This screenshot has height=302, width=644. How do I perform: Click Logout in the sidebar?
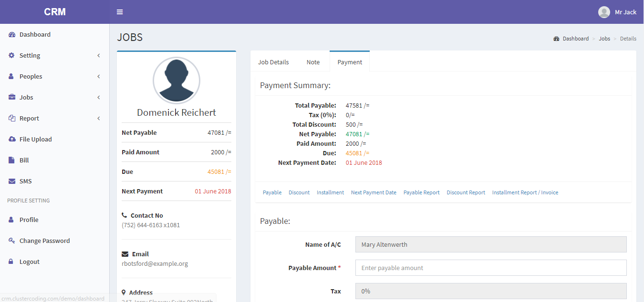(54, 262)
